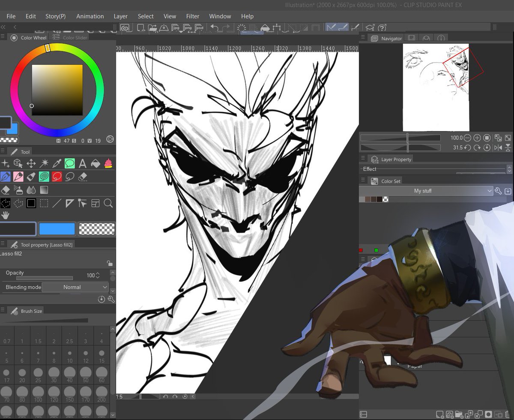This screenshot has width=514, height=420.
Task: Open Edit menu
Action: [31, 16]
